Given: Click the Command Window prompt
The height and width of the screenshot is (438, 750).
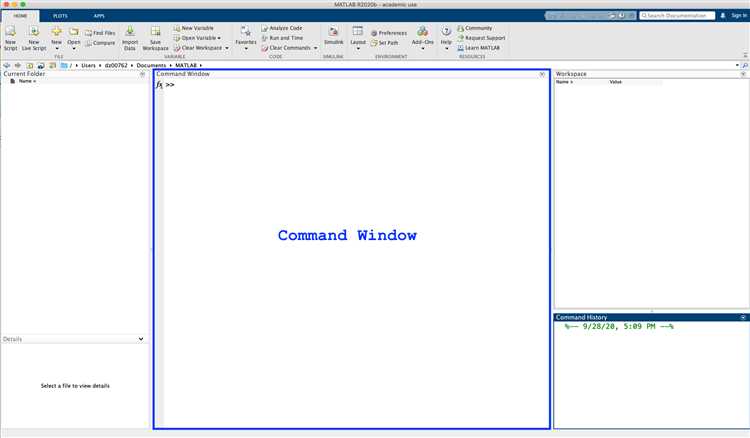Looking at the screenshot, I should [170, 85].
